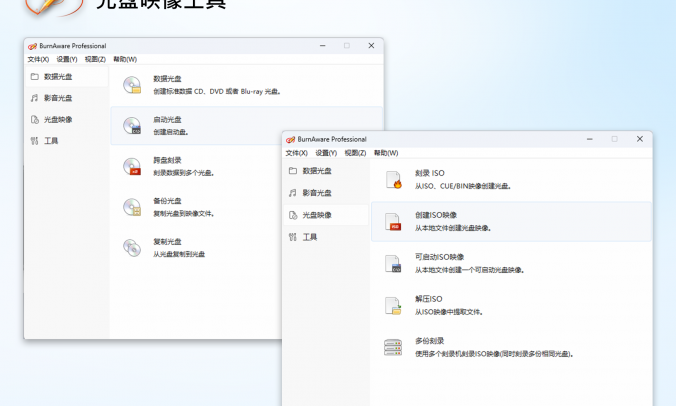Click the 可启动ISO映像 file icon

pyautogui.click(x=393, y=263)
